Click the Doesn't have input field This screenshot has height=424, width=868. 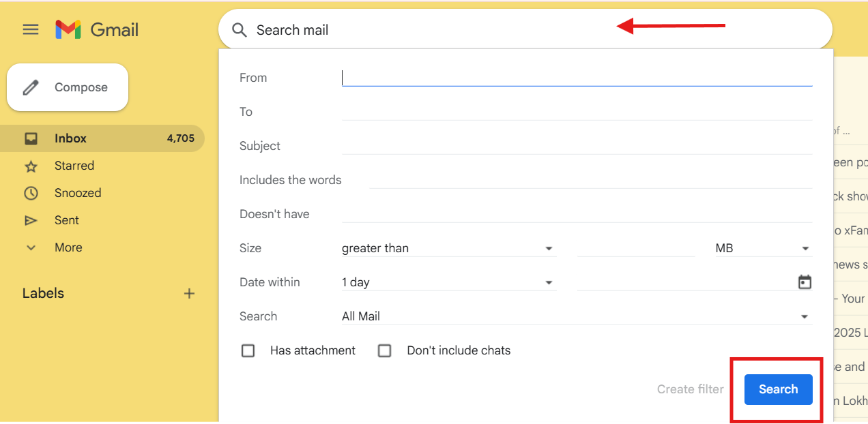[x=577, y=214]
